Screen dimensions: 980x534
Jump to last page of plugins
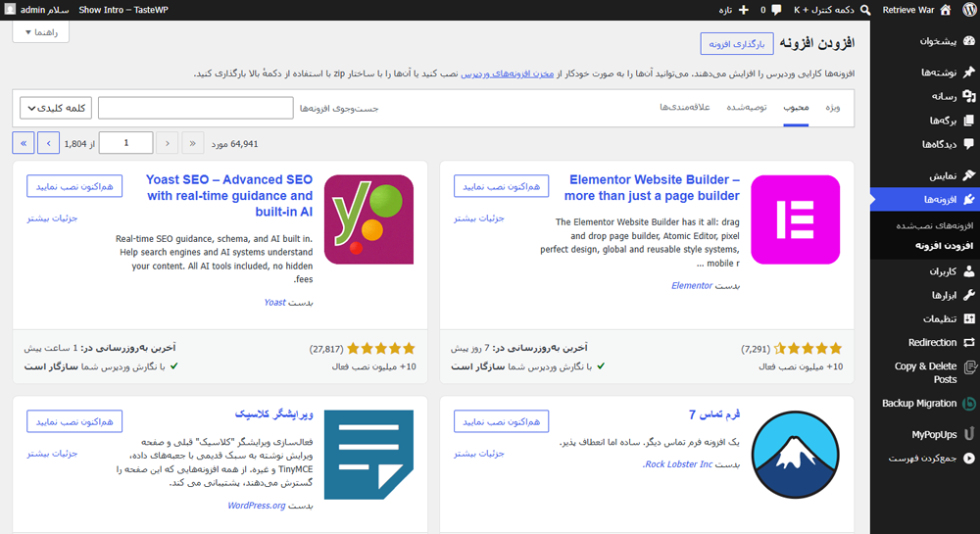tap(24, 143)
